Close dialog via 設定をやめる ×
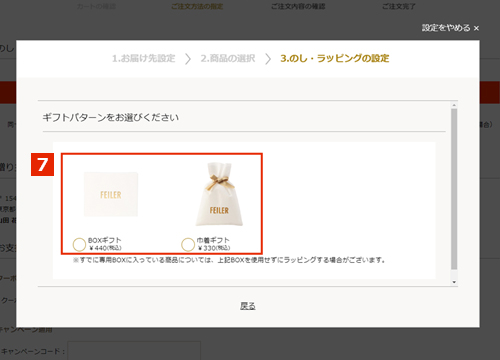This screenshot has height=360, width=500. [450, 28]
